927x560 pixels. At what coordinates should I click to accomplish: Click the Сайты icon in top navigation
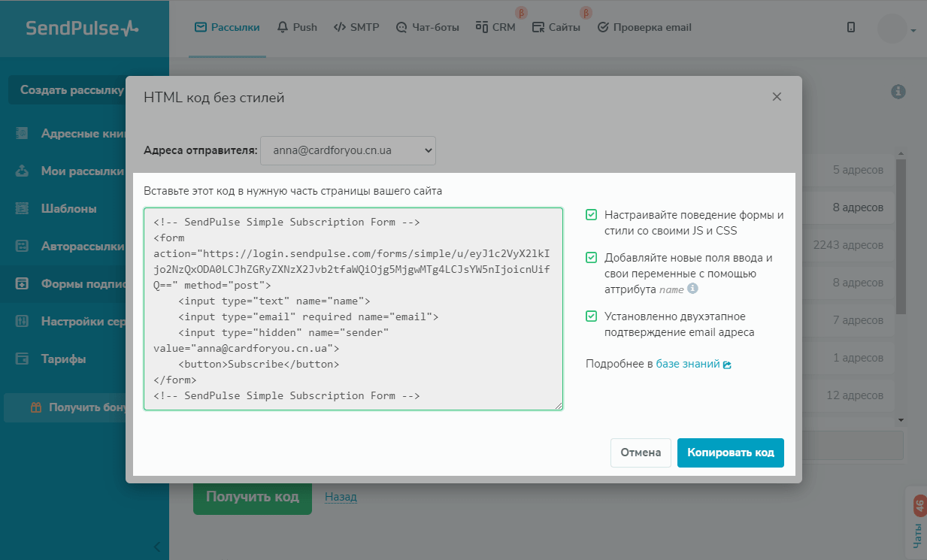(x=538, y=28)
